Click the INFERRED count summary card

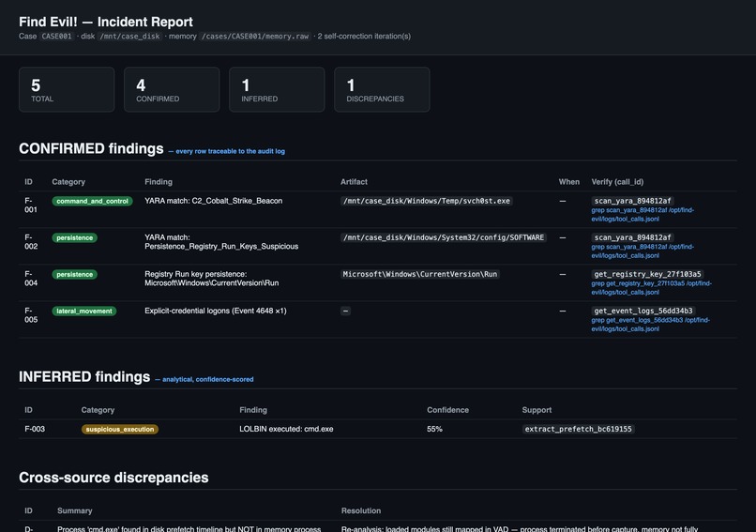click(x=277, y=90)
